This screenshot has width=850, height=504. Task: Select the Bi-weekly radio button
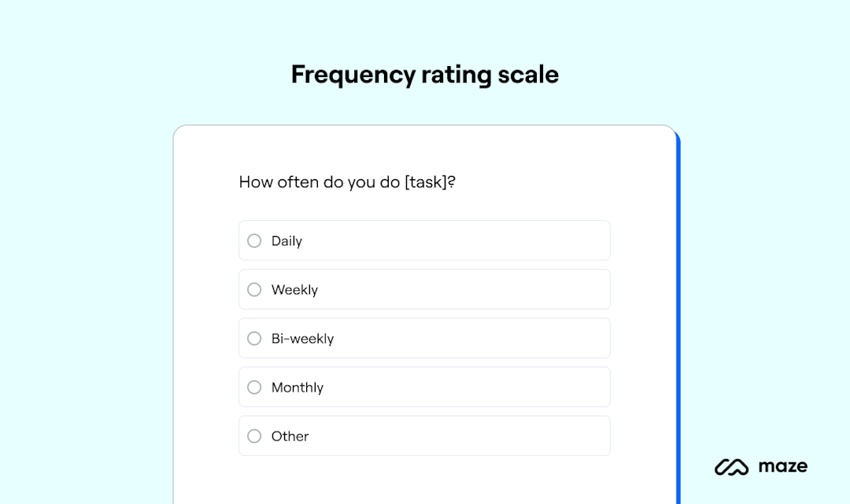click(x=254, y=338)
